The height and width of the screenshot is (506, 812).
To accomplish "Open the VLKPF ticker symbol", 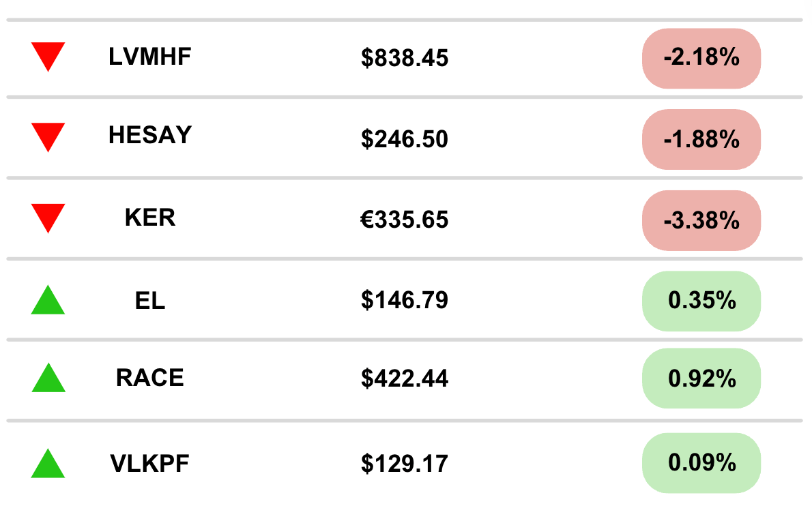I will [150, 464].
